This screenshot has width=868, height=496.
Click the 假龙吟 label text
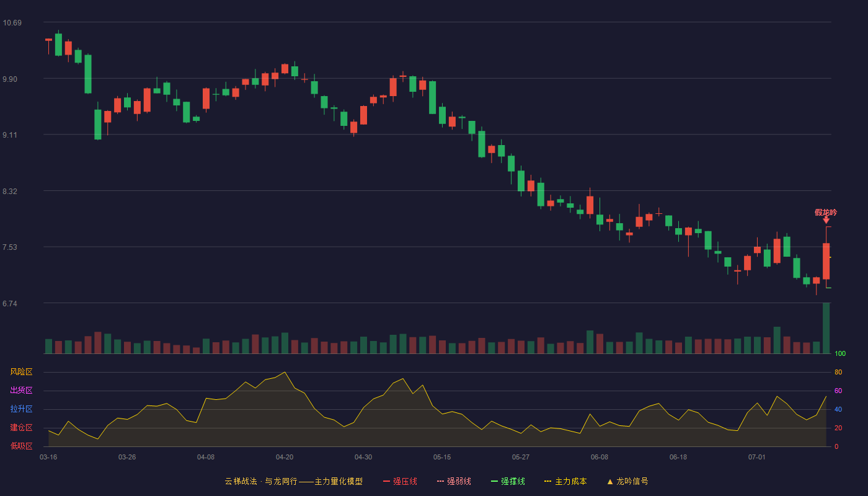[x=826, y=212]
